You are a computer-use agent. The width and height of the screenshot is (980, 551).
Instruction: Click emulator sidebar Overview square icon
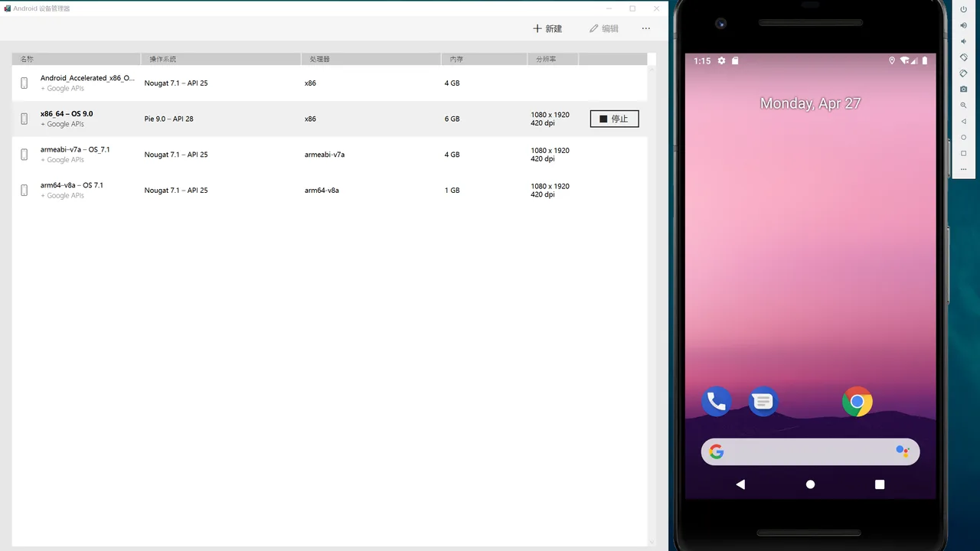(x=963, y=154)
